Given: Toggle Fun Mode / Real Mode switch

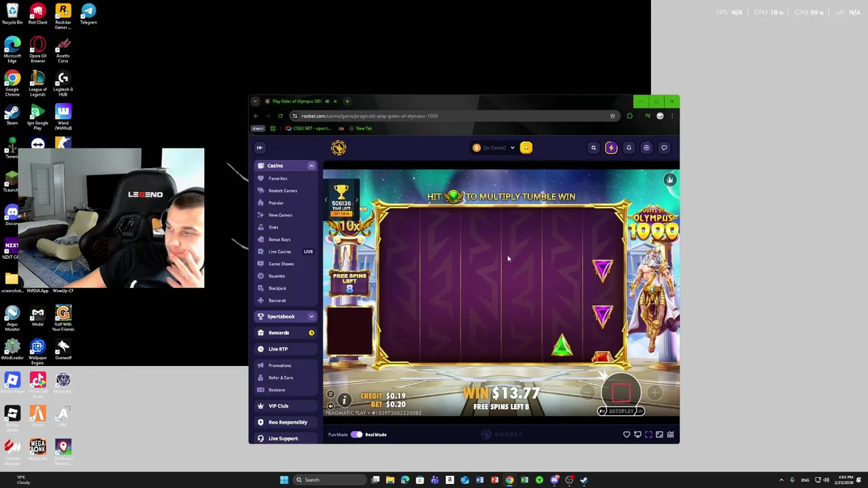Looking at the screenshot, I should 357,434.
